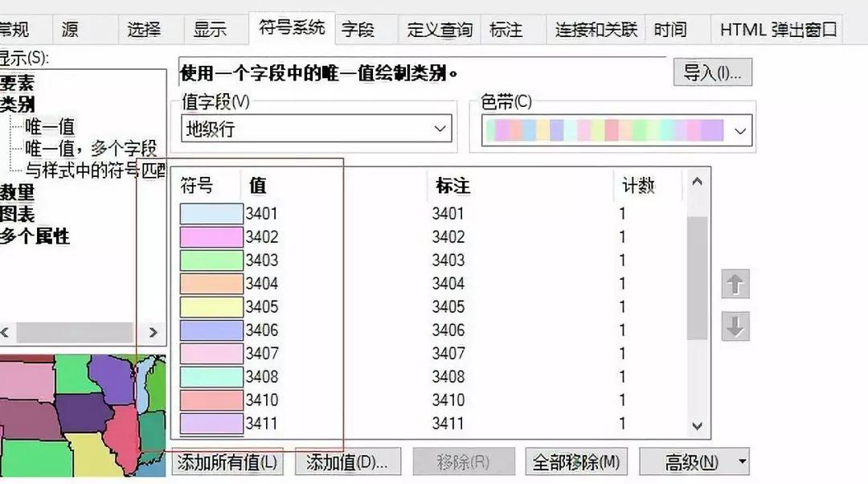Move the selected value up with up arrow
The width and height of the screenshot is (868, 484).
coord(735,284)
